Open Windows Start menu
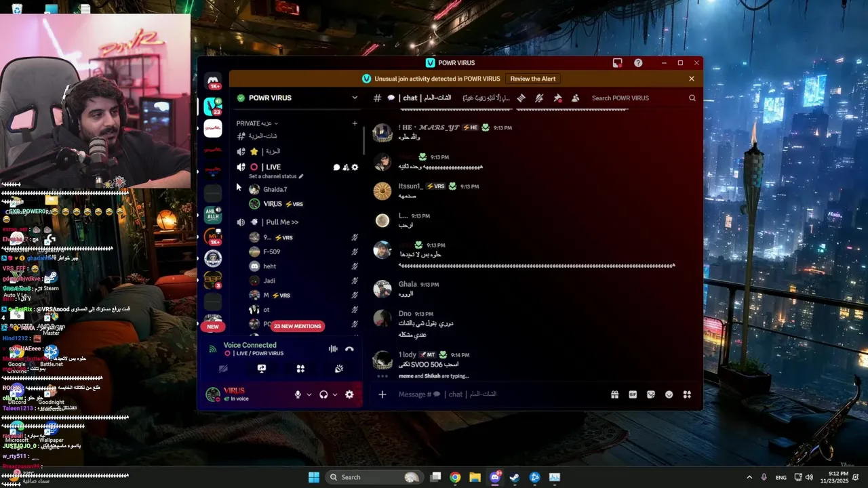The width and height of the screenshot is (868, 488). pos(314,477)
